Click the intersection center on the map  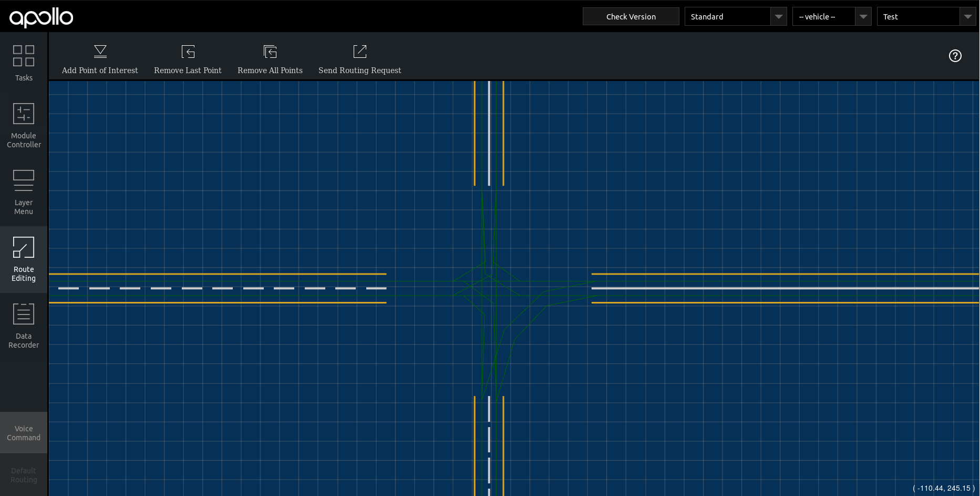(x=489, y=288)
